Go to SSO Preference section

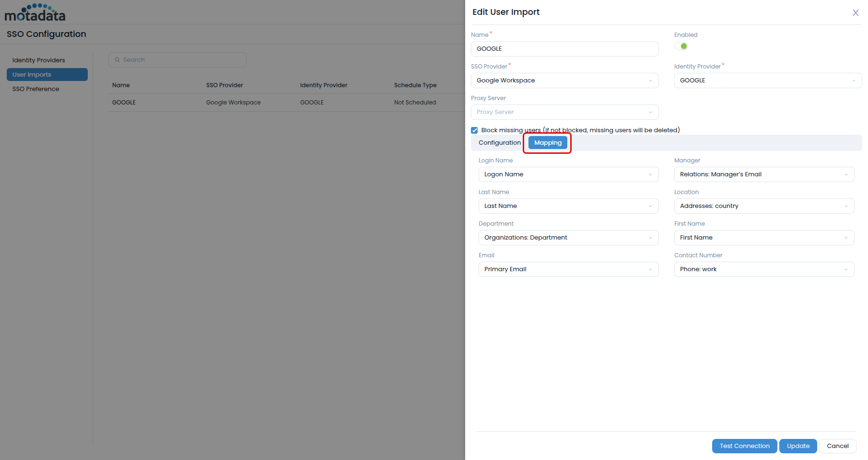[36, 89]
